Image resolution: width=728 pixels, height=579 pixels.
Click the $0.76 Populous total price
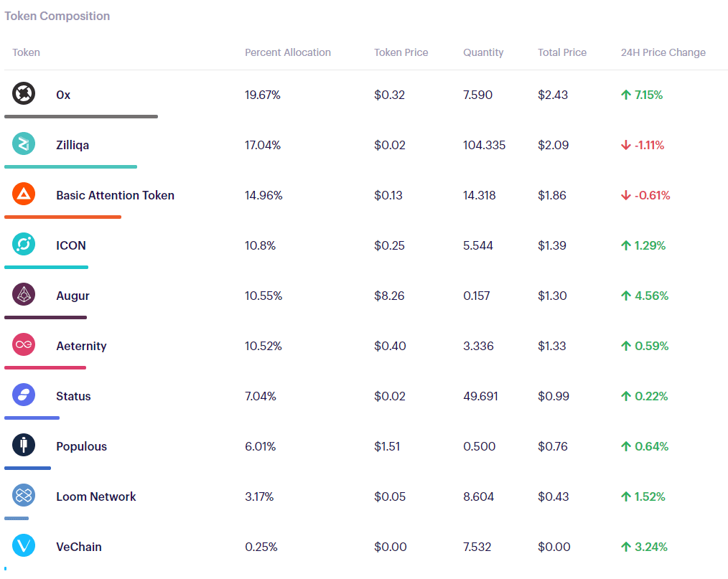tap(553, 446)
